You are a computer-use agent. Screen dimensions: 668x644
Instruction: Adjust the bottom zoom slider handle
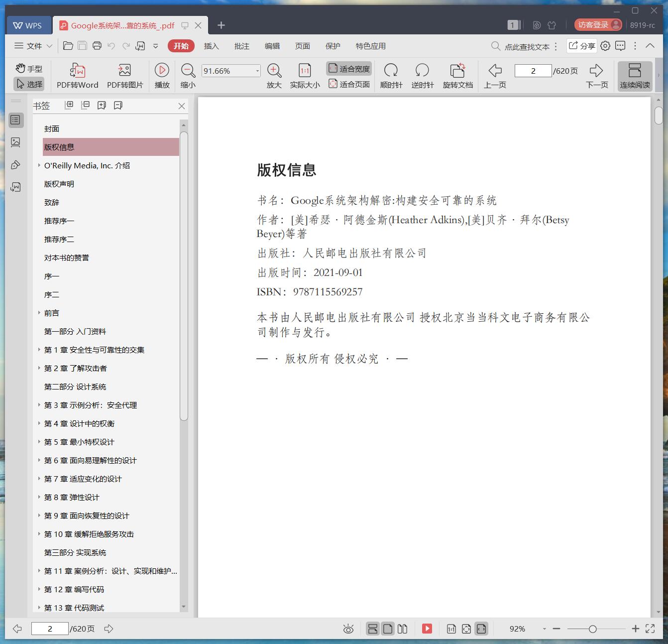point(592,629)
